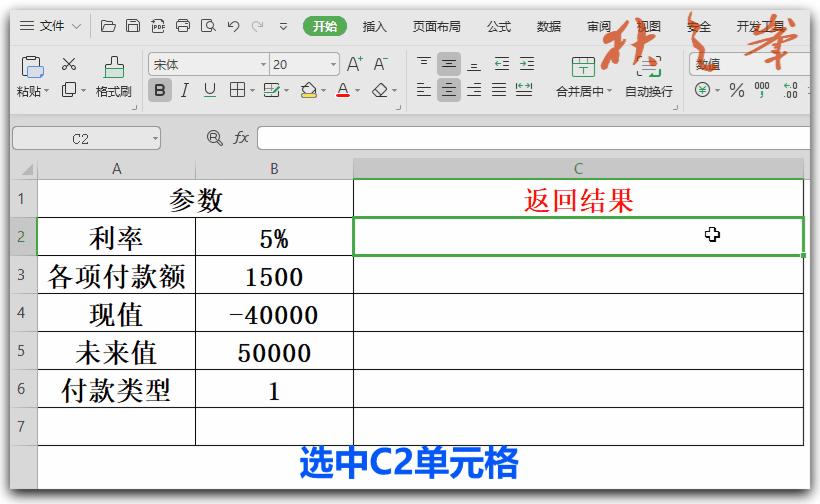
Task: Toggle horizontal center alignment
Action: click(x=449, y=90)
